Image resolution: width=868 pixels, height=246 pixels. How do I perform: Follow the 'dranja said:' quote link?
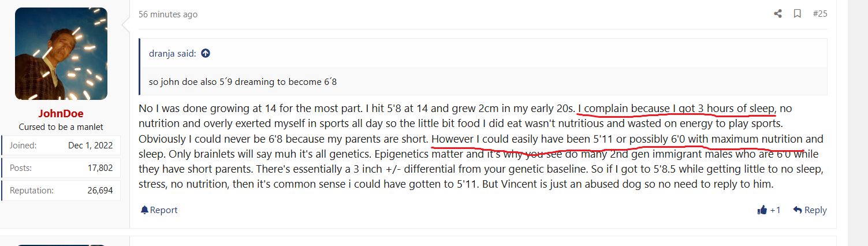(x=173, y=53)
